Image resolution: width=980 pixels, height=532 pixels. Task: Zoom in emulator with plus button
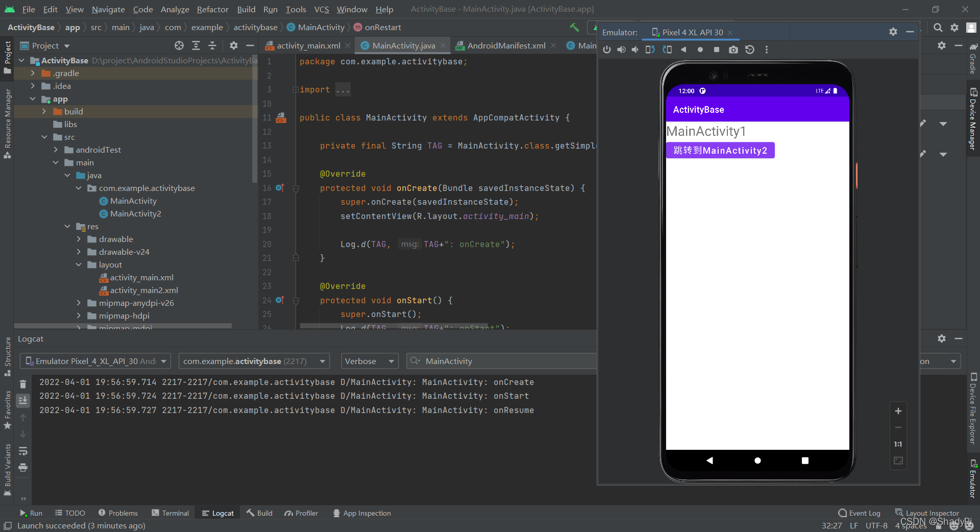[898, 411]
